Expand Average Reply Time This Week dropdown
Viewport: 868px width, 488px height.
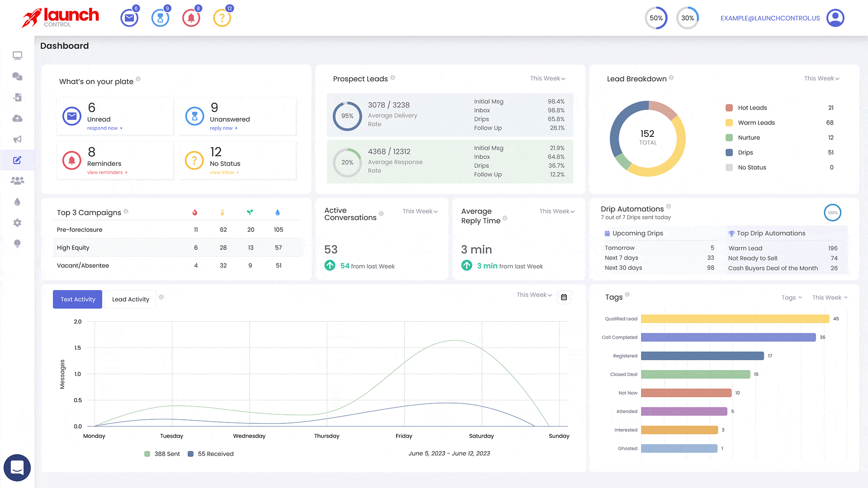pos(557,211)
